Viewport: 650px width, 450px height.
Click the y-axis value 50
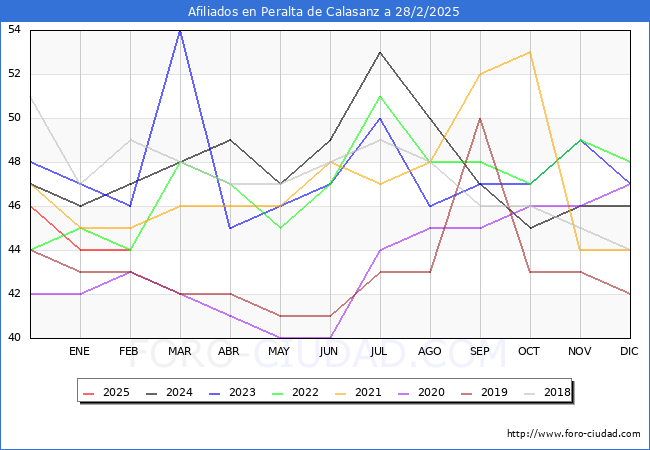pos(14,118)
